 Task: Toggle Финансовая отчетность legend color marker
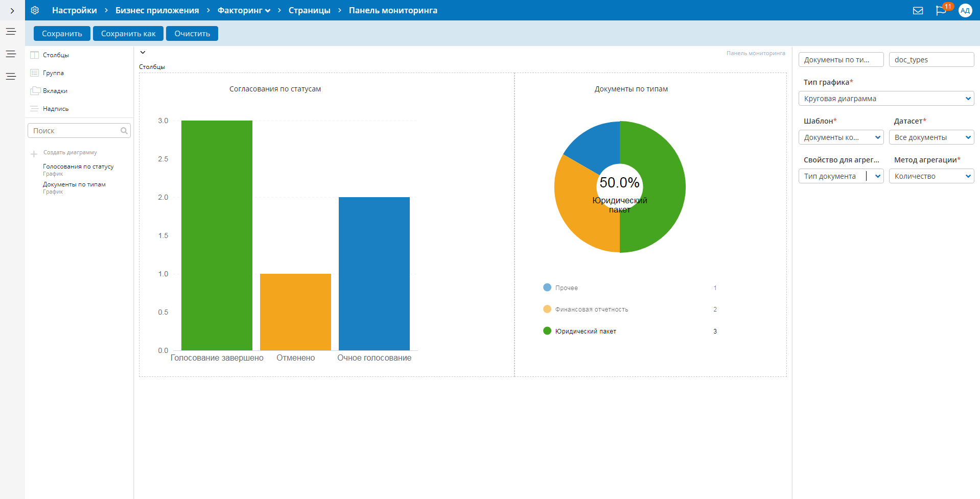tap(547, 309)
